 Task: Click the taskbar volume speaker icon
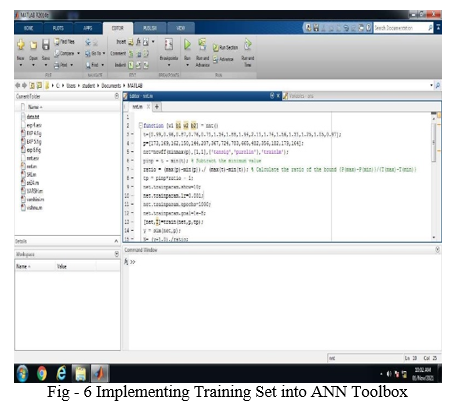coord(389,374)
